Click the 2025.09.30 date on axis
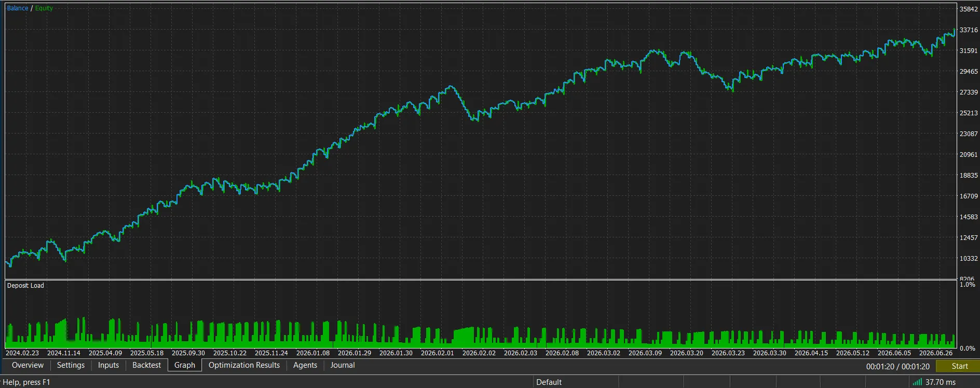 click(x=188, y=353)
